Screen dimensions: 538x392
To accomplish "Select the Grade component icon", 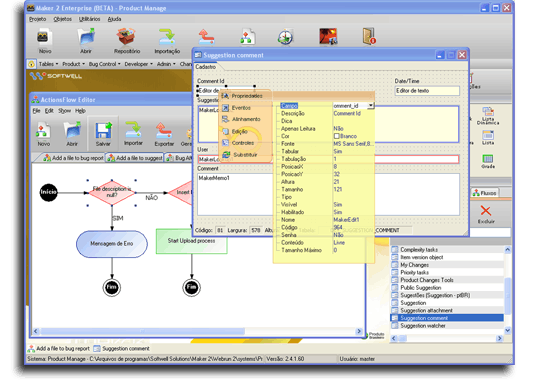I will pyautogui.click(x=488, y=161).
